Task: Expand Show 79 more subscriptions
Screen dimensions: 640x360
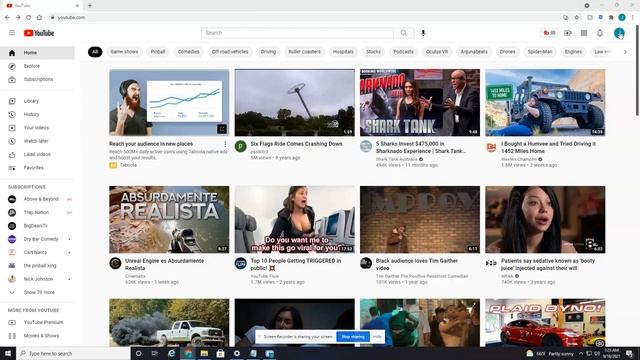Action: tap(37, 292)
